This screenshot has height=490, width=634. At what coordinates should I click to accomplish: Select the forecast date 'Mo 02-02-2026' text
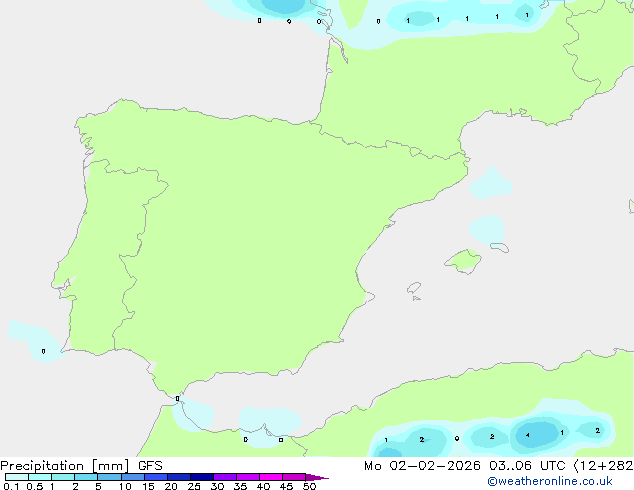coord(422,466)
